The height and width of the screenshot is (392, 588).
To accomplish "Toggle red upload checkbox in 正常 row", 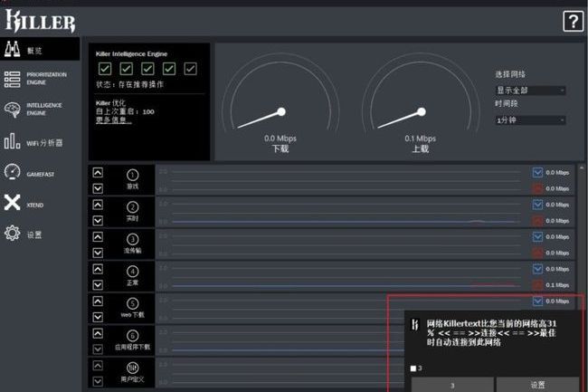I will [537, 285].
